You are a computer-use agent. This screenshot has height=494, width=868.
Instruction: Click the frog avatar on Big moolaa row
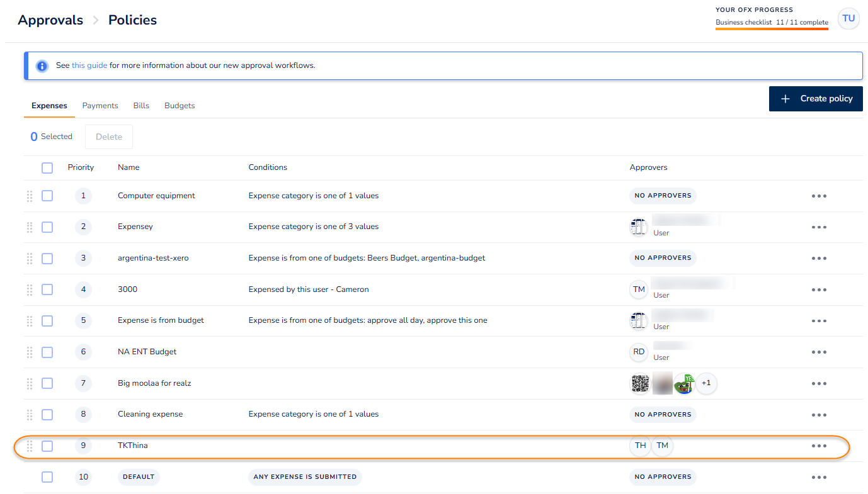click(x=683, y=383)
